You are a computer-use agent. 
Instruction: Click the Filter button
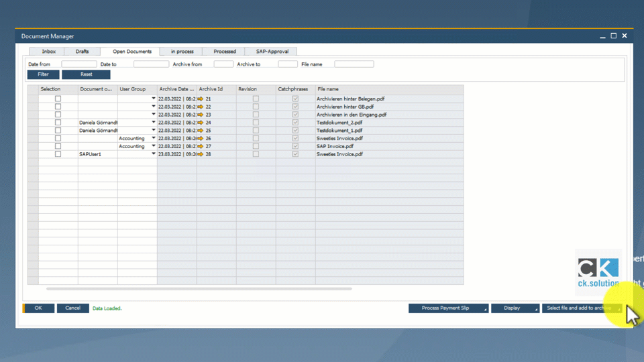coord(43,74)
